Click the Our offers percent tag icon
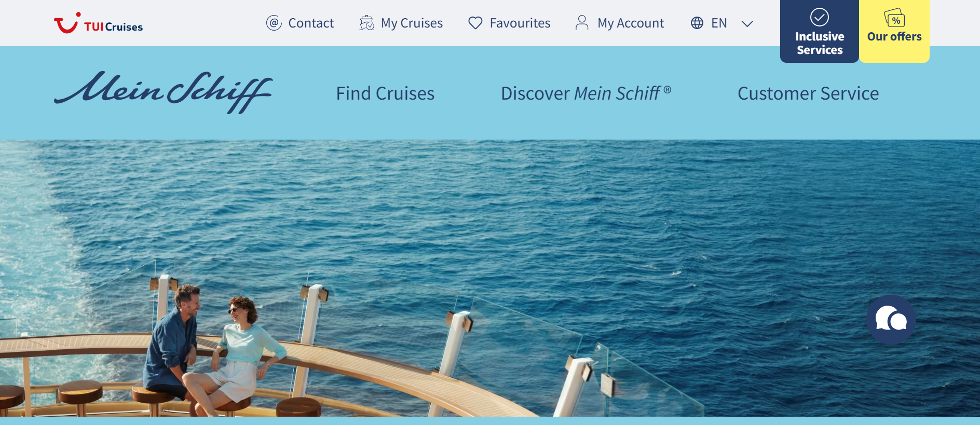Image resolution: width=980 pixels, height=425 pixels. click(x=894, y=18)
